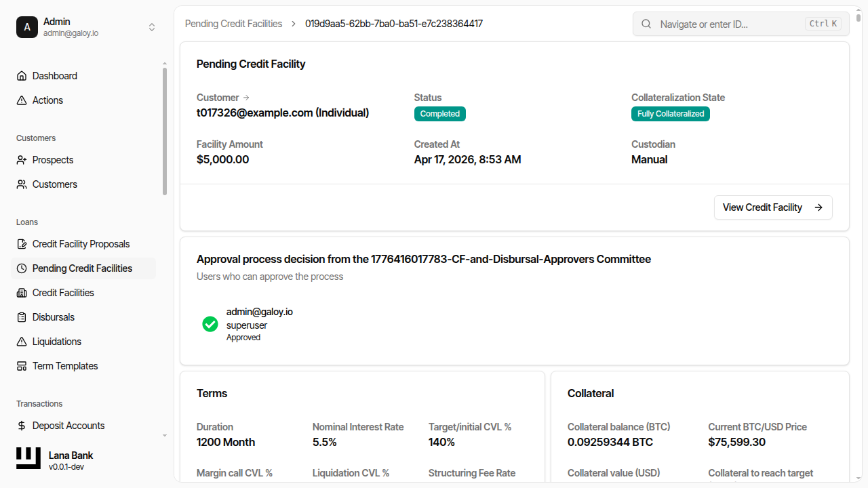
Task: Click the Credit Facilities building icon
Action: pyautogui.click(x=22, y=293)
